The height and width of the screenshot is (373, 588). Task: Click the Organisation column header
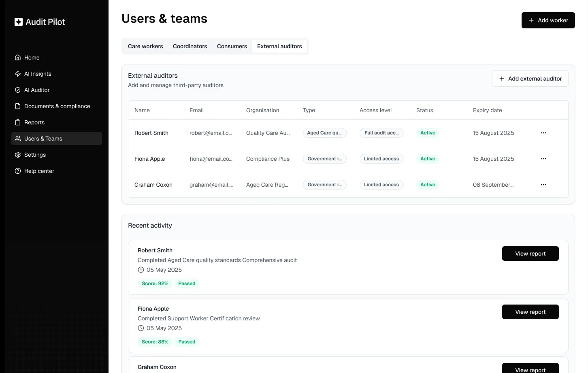262,110
